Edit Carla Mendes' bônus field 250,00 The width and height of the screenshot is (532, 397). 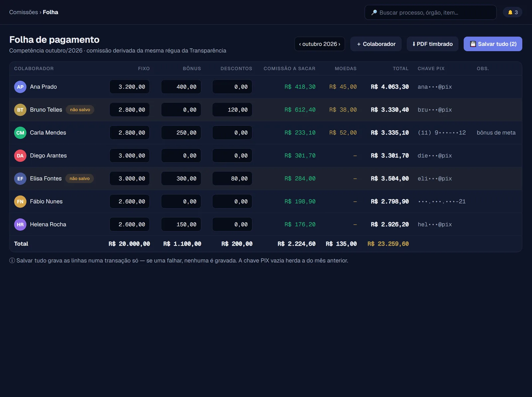click(181, 133)
